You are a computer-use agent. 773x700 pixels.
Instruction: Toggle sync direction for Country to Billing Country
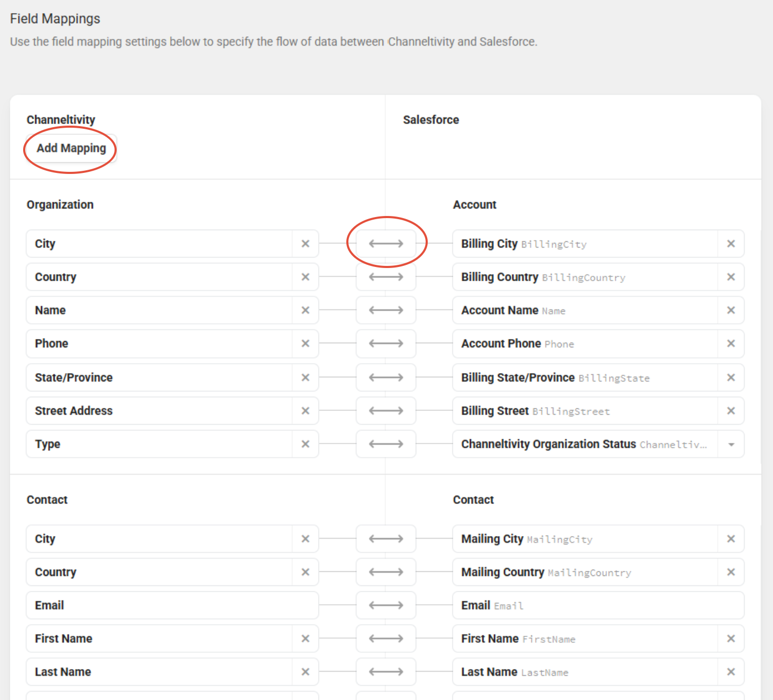[386, 277]
